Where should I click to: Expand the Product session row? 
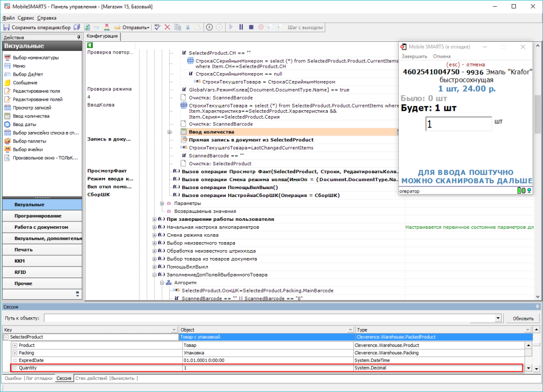point(15,345)
